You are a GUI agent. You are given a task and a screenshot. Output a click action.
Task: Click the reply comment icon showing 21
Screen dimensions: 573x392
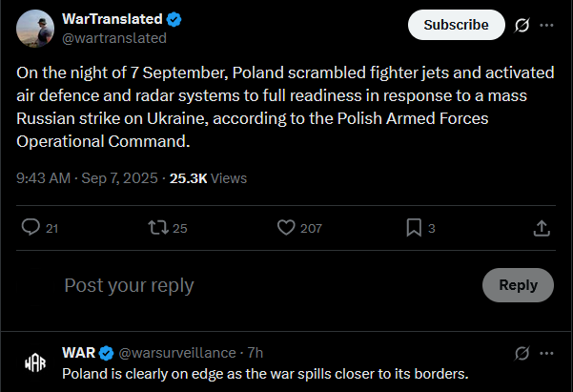pyautogui.click(x=31, y=228)
